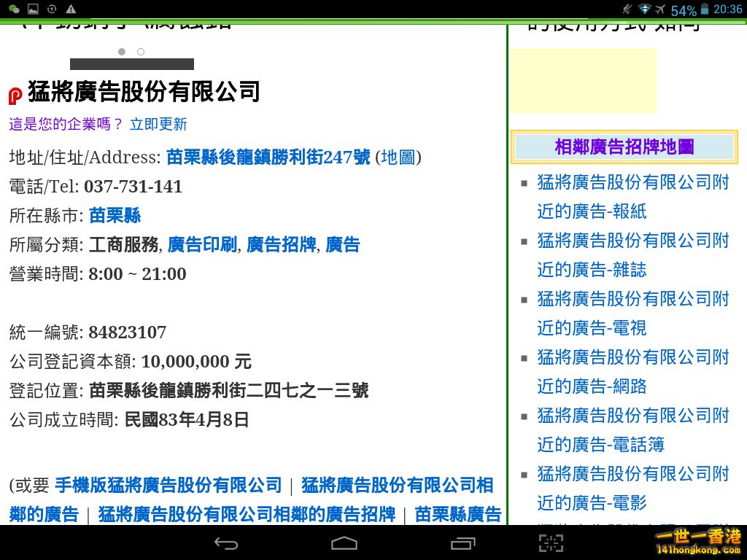Select the second carousel dot indicator

pos(141,52)
